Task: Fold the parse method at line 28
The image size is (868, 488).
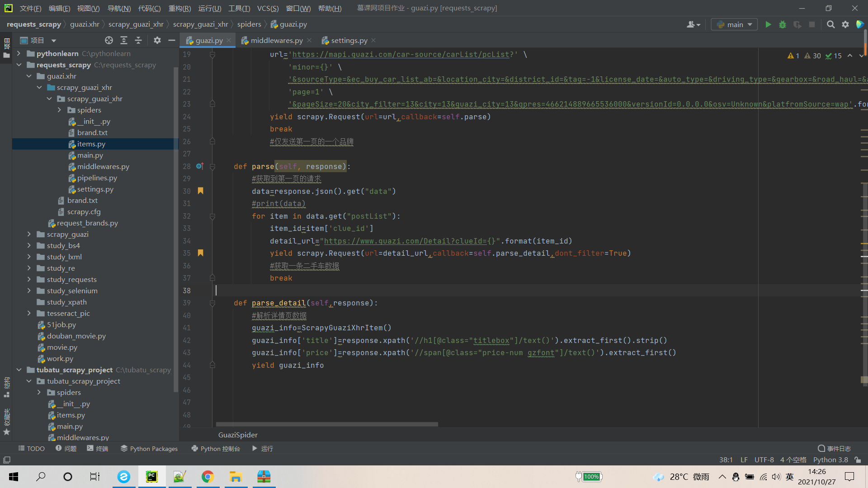Action: tap(212, 166)
